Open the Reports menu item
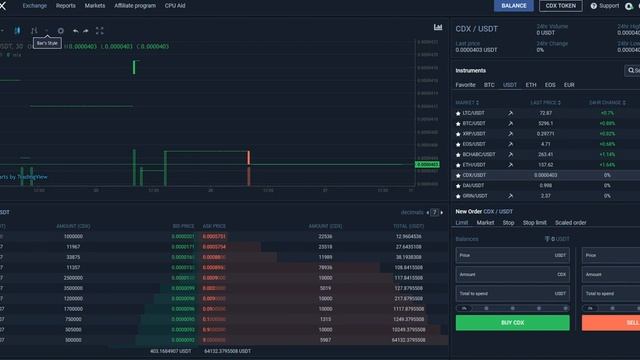Viewport: 640px width, 360px height. click(x=66, y=6)
